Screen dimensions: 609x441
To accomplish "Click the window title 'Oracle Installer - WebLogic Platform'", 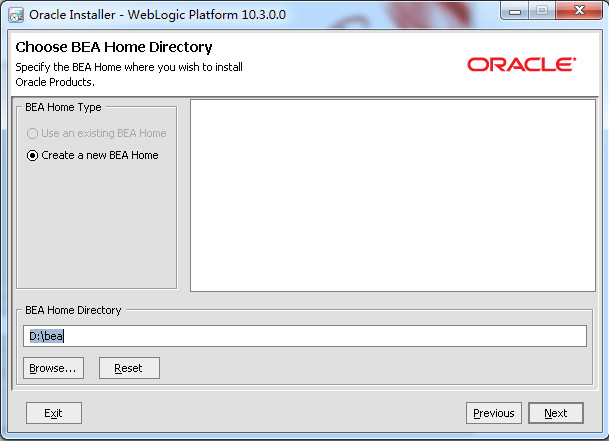I will (157, 15).
